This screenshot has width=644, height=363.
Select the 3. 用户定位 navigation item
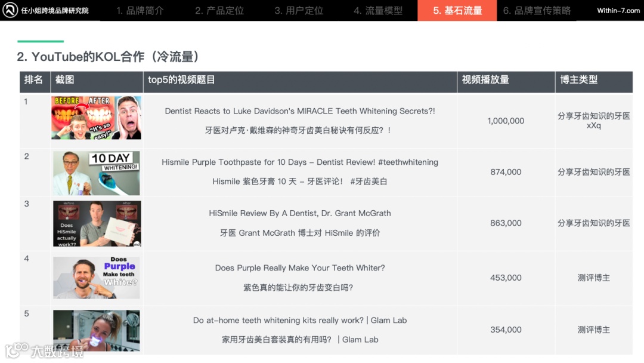click(x=298, y=10)
